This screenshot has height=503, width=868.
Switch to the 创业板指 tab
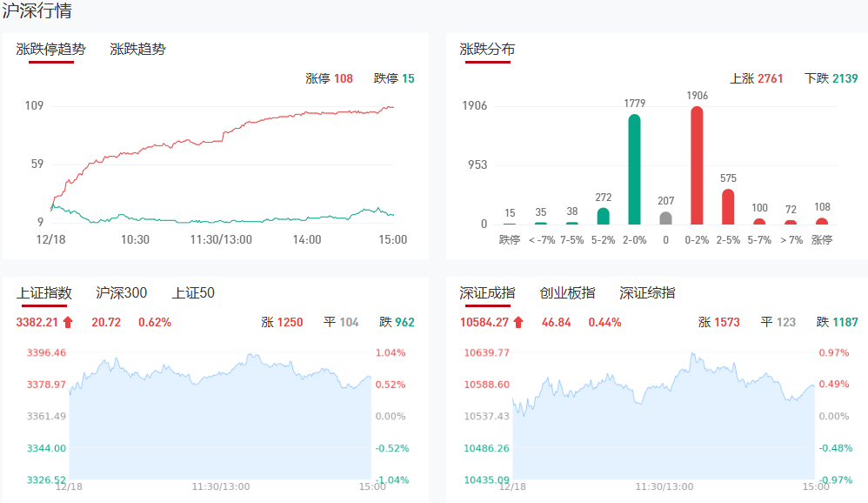click(567, 292)
